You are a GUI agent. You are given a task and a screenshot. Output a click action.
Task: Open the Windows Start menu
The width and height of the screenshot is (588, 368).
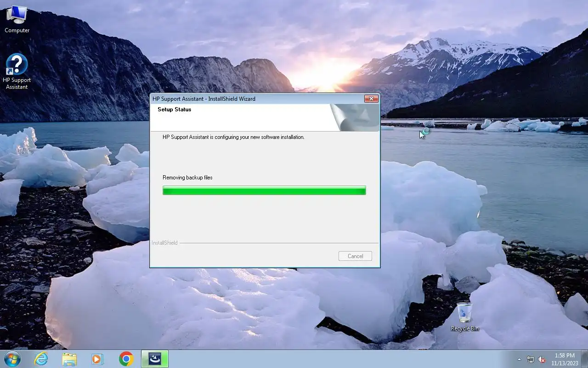12,359
